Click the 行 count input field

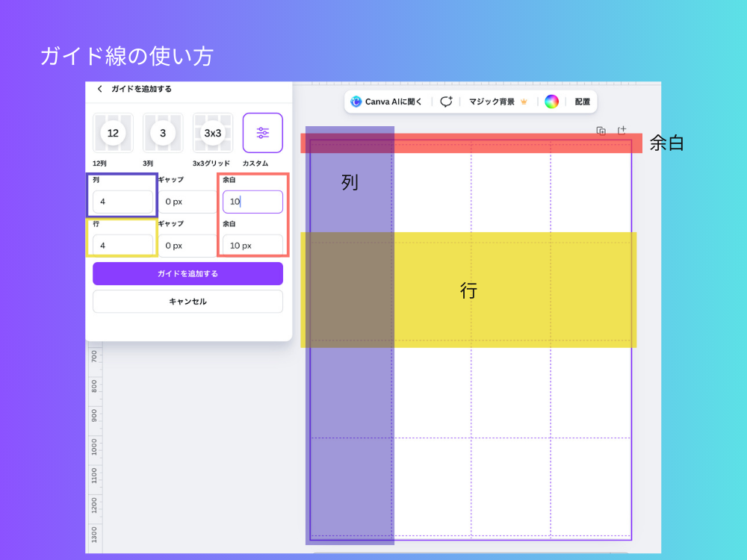(x=123, y=245)
